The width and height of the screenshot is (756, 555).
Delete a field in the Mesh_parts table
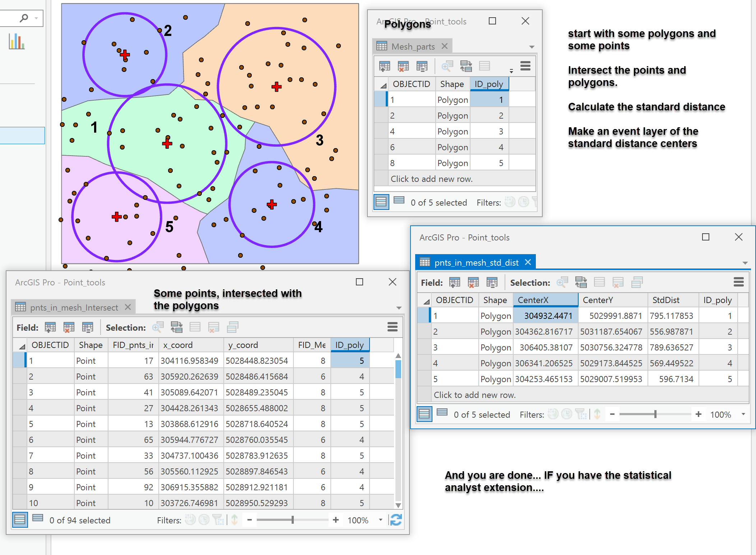point(403,66)
